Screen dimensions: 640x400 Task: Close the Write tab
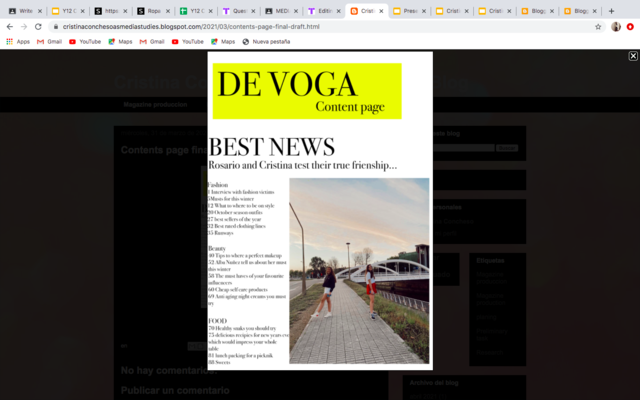[40, 11]
